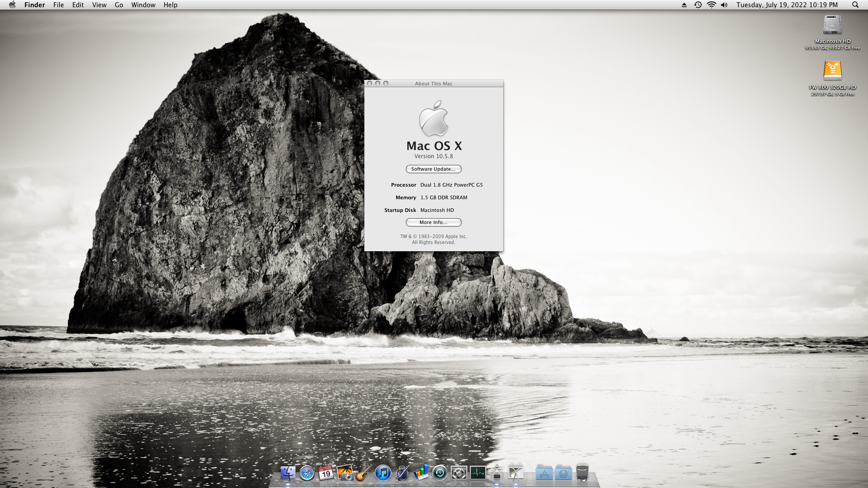Launch Activity Monitor from the Dock
The width and height of the screenshot is (868, 488).
coord(478,473)
